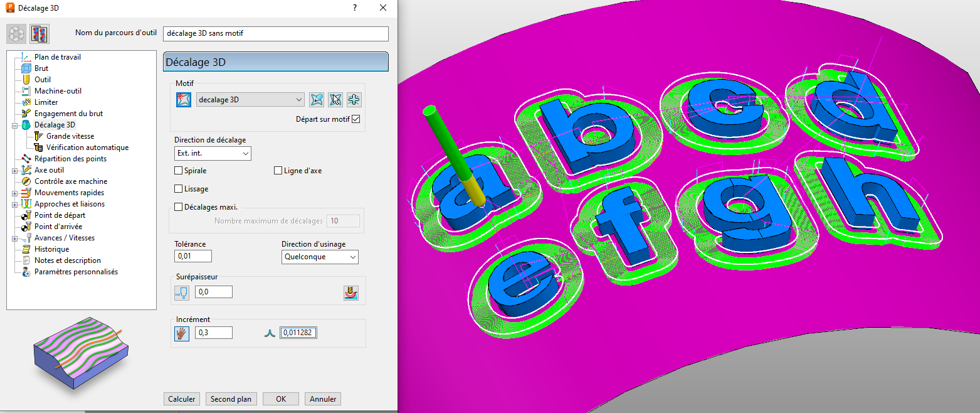Click the component thickness icon in Surépaisseur
The width and height of the screenshot is (980, 413).
click(x=351, y=292)
